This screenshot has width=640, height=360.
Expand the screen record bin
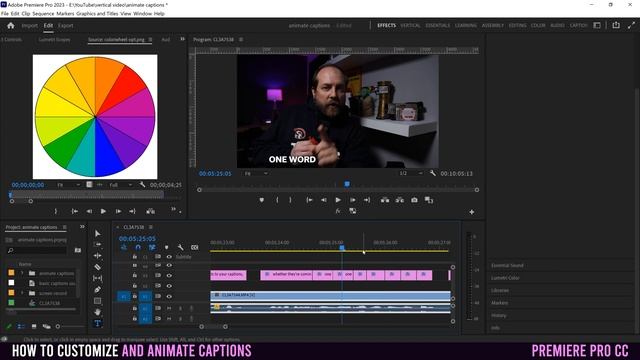[x=22, y=293]
